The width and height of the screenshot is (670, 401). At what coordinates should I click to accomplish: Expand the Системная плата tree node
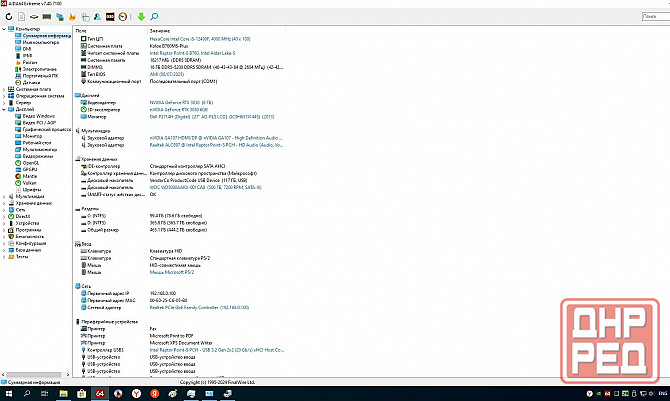point(5,88)
